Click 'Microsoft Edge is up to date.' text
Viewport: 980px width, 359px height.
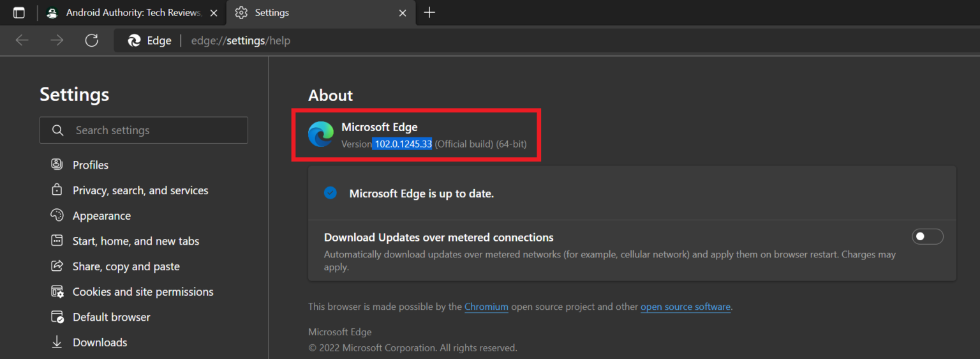click(x=422, y=193)
